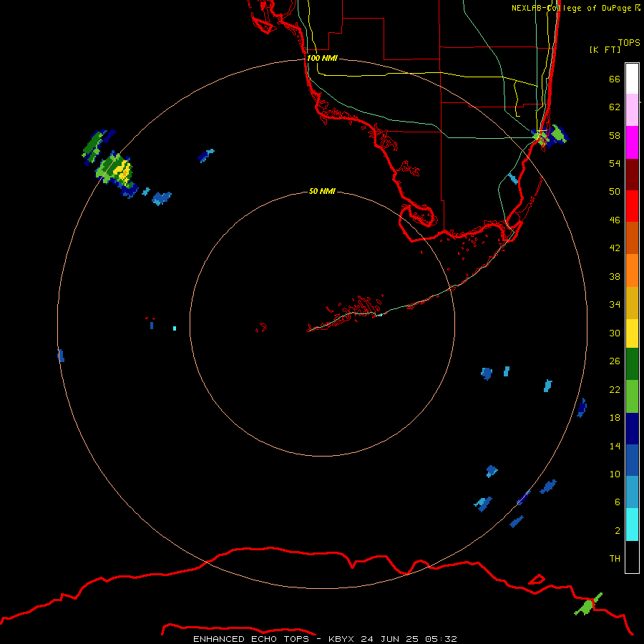
Task: Click the legend value 6
Action: 618,502
